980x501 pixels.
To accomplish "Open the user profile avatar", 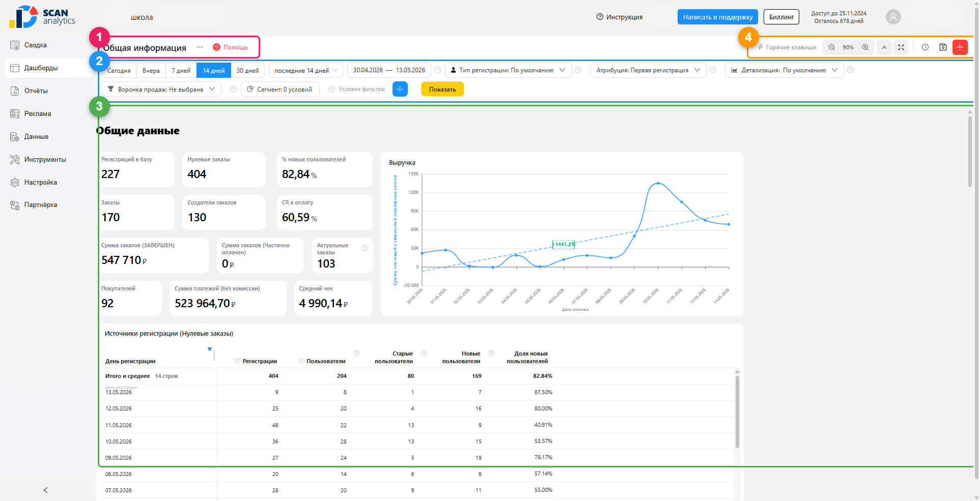I will 893,17.
